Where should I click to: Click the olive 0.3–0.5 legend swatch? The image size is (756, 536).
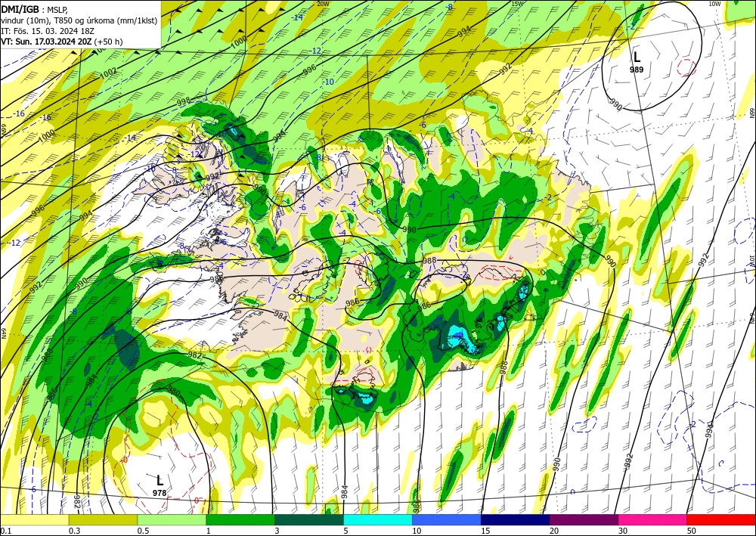103,519
